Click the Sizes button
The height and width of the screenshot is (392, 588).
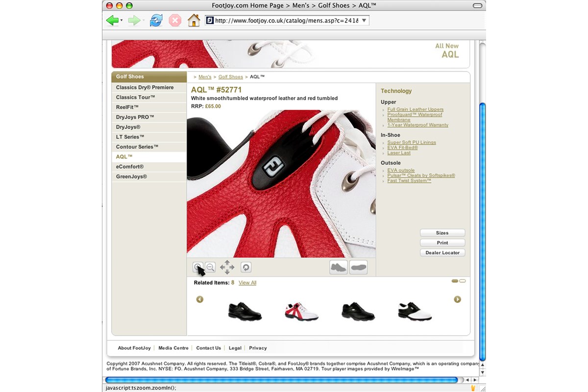[x=442, y=233]
